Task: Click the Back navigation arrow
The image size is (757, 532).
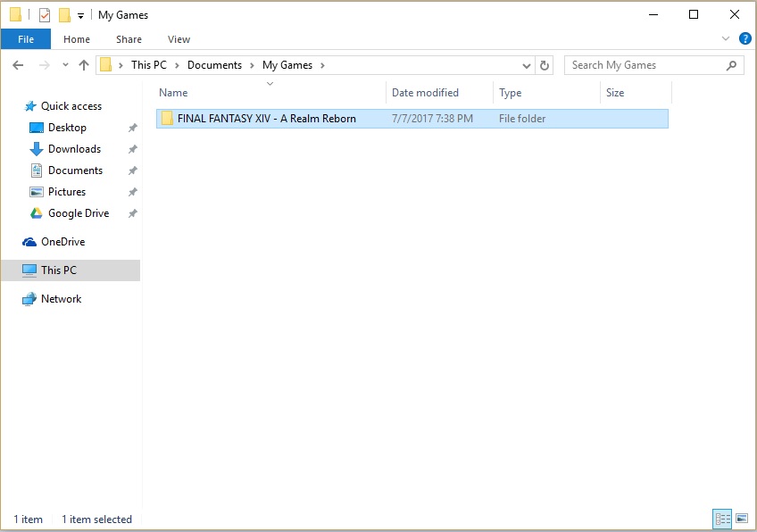Action: (x=18, y=65)
